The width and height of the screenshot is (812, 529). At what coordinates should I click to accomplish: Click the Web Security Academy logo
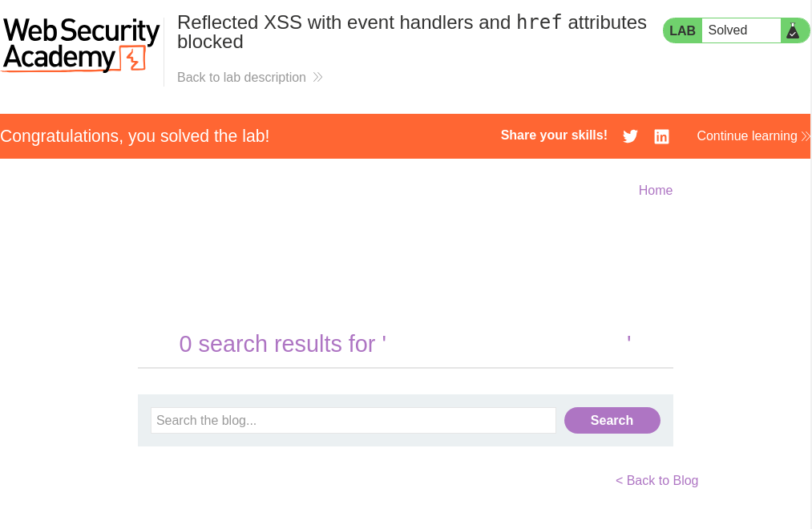pyautogui.click(x=80, y=45)
